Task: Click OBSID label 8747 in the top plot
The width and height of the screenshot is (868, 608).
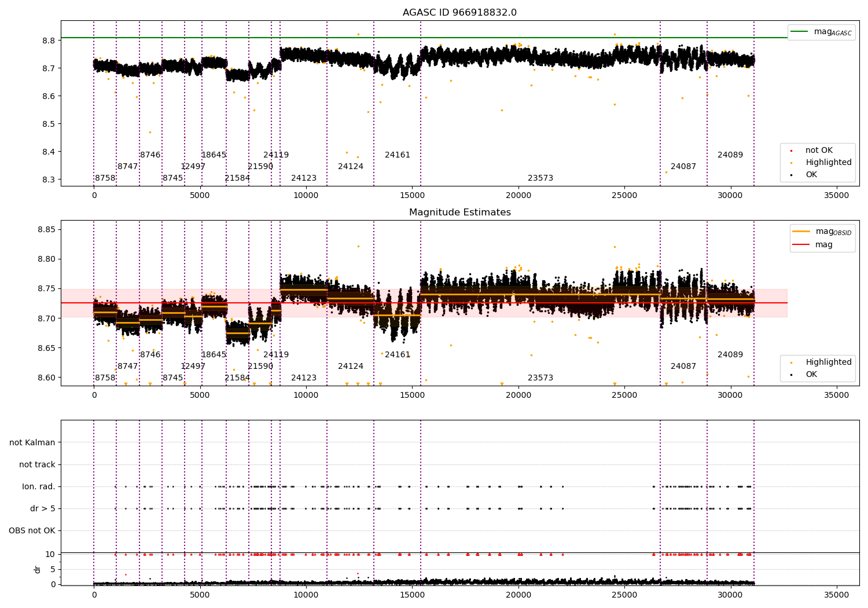Action: coord(128,167)
